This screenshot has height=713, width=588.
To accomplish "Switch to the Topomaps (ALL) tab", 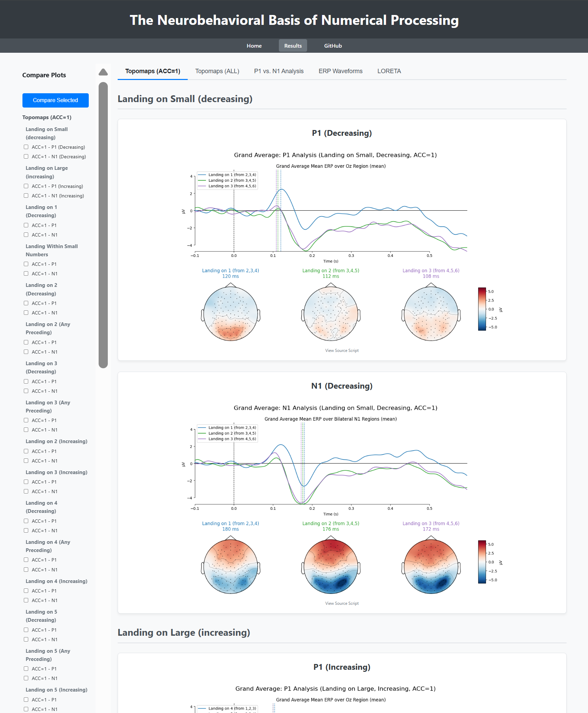I will coord(217,71).
